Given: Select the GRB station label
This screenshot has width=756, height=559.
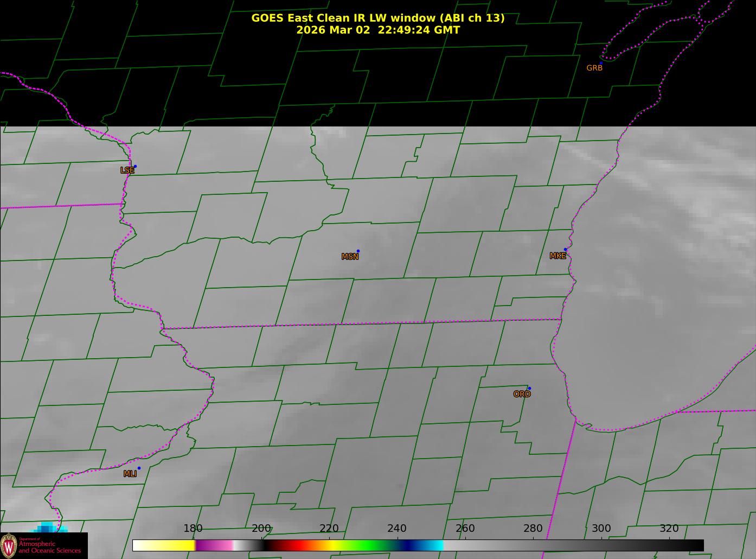Looking at the screenshot, I should (x=594, y=68).
